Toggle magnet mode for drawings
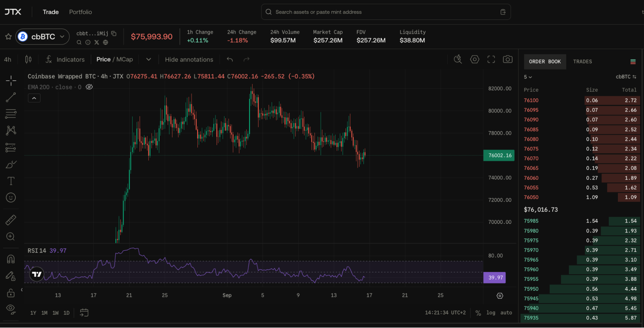The image size is (644, 328). pyautogui.click(x=11, y=259)
